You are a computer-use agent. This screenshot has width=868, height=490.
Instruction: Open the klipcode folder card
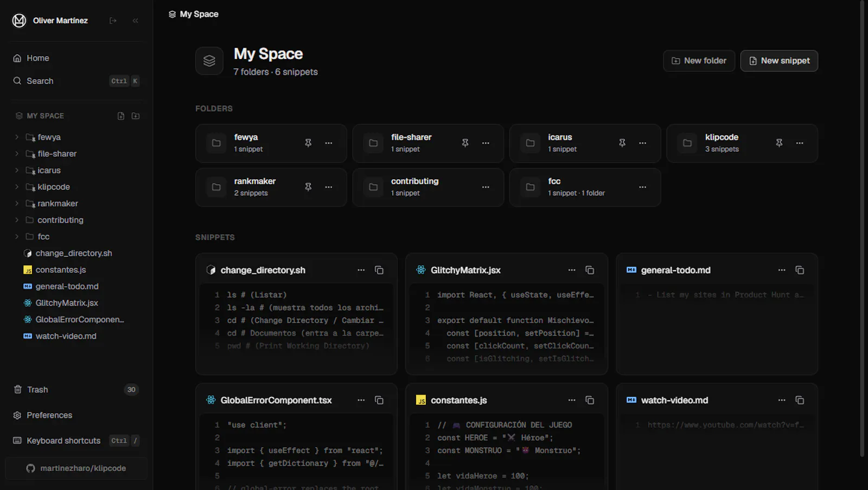click(742, 143)
